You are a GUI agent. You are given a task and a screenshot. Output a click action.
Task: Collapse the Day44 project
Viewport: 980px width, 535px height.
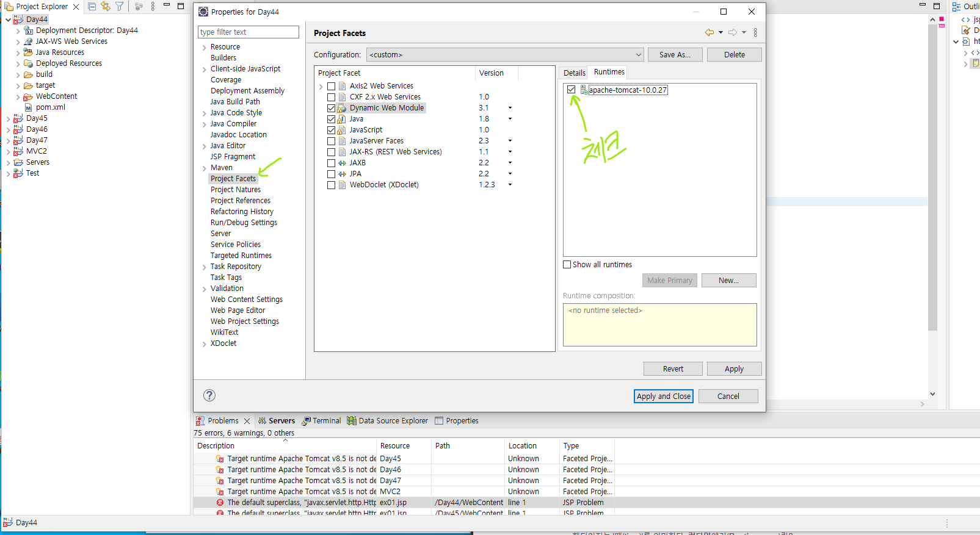(x=8, y=20)
